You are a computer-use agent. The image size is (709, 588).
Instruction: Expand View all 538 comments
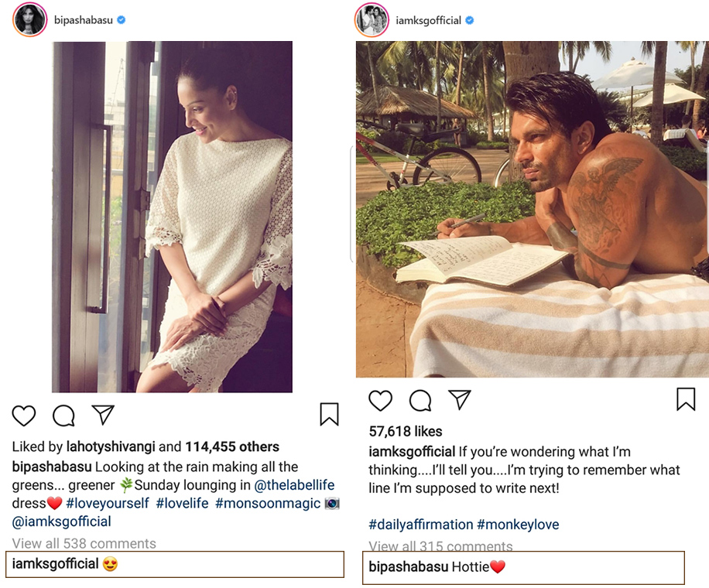coord(84,543)
